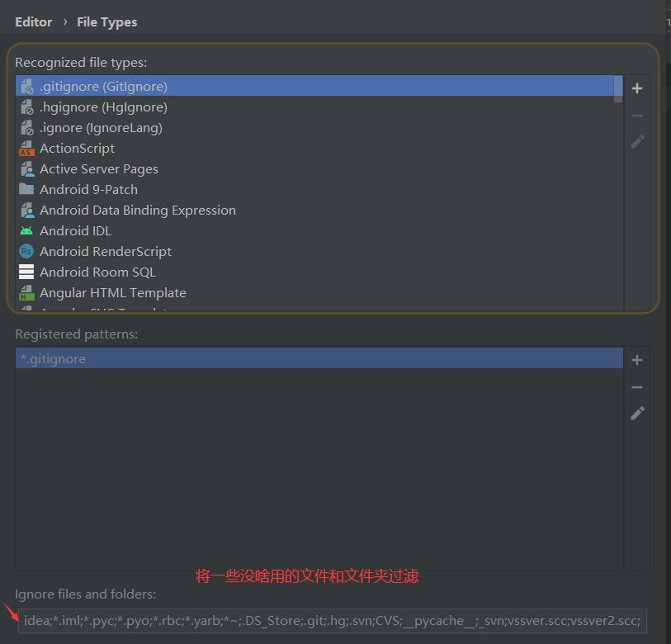671x644 pixels.
Task: Click the Active Server Pages icon
Action: pyautogui.click(x=27, y=169)
